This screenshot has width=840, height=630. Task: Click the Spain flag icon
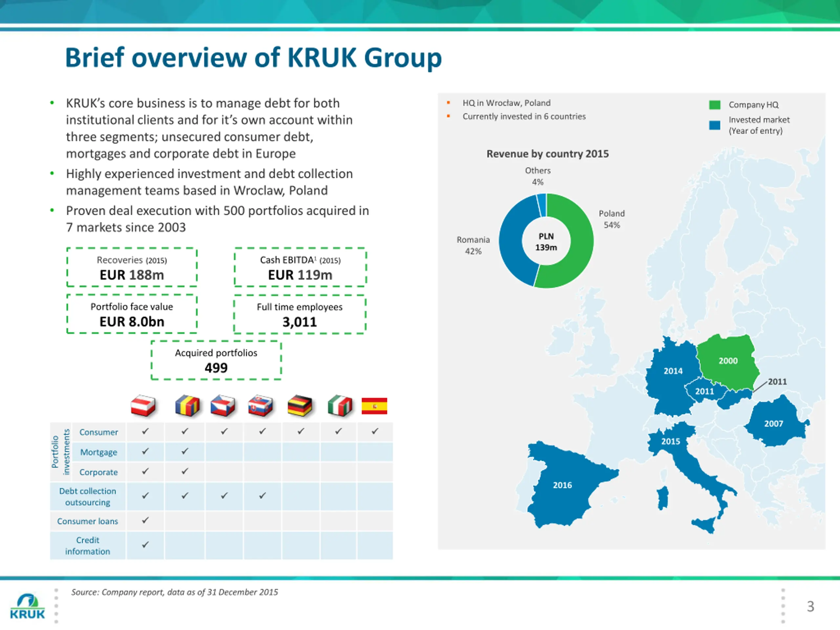[374, 406]
